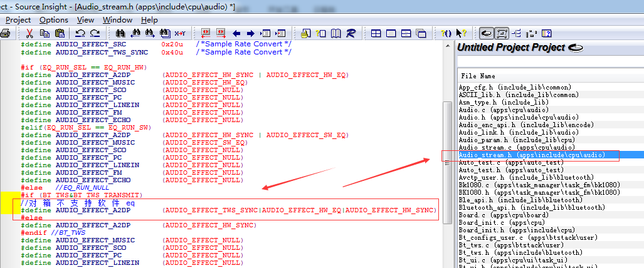Screen dimensions: 644x268
Task: Select Bk1080.c in the file list
Action: click(539, 185)
